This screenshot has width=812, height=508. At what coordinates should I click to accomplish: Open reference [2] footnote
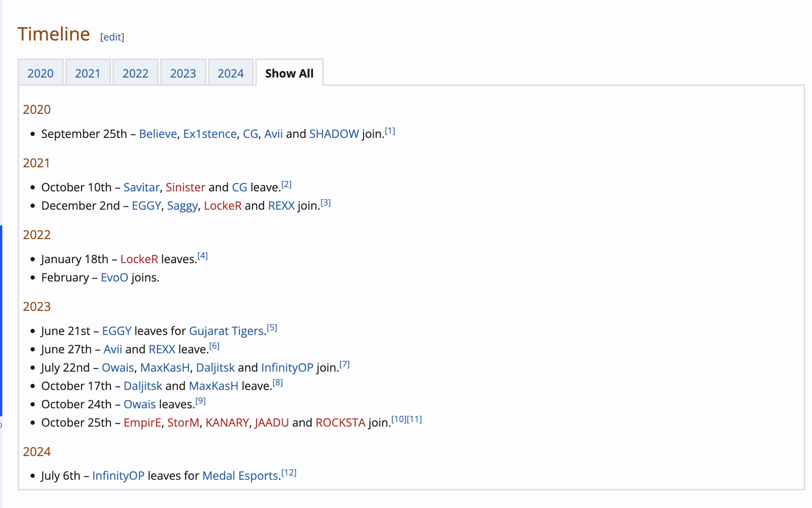point(287,184)
